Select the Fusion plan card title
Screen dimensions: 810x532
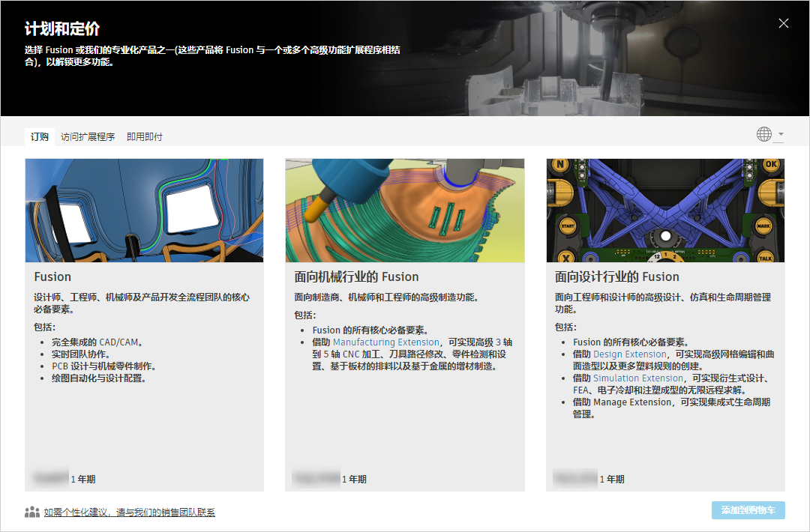click(52, 277)
